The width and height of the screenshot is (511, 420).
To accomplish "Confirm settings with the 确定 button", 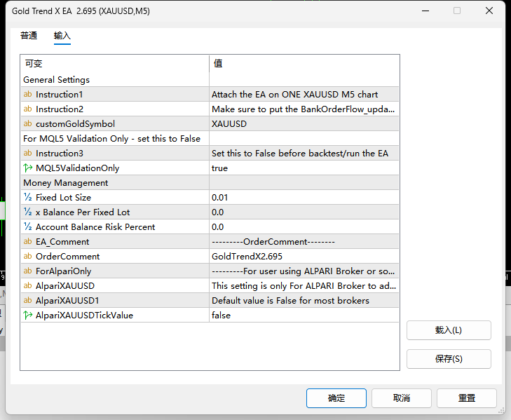I will [336, 398].
